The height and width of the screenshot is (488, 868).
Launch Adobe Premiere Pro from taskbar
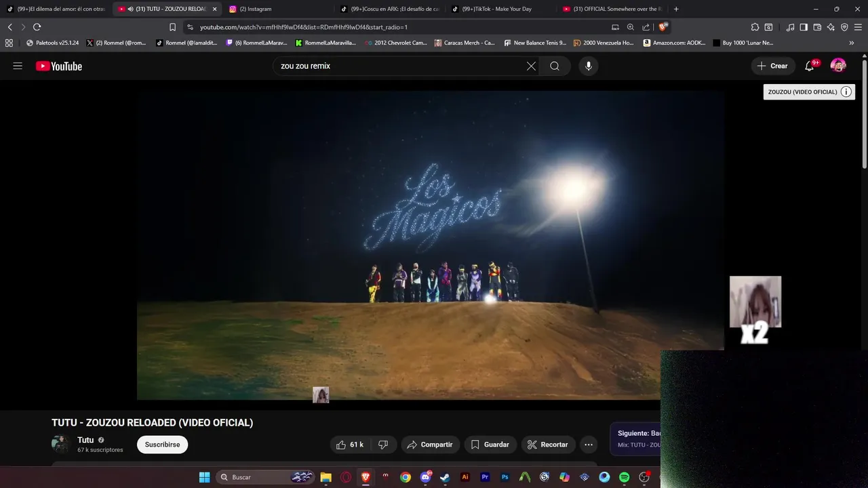point(485,477)
